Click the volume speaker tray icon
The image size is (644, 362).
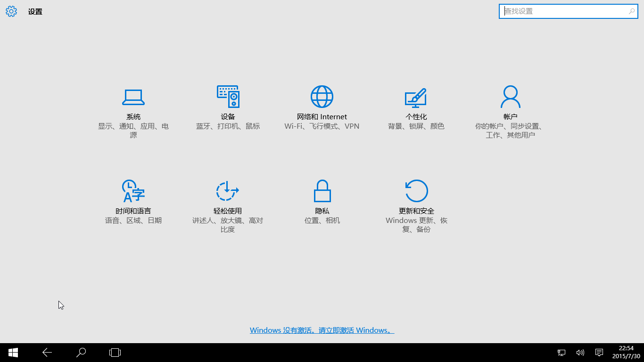point(580,353)
